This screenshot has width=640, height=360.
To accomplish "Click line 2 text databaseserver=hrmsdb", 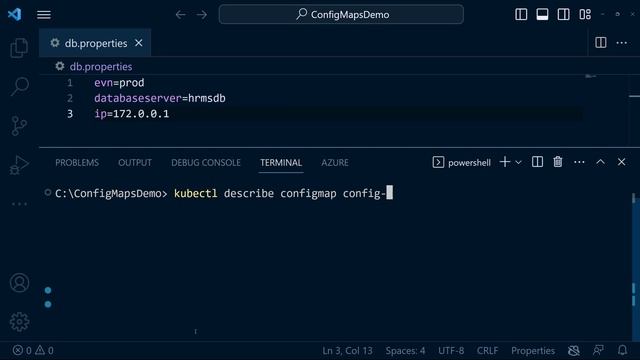I will pyautogui.click(x=160, y=98).
